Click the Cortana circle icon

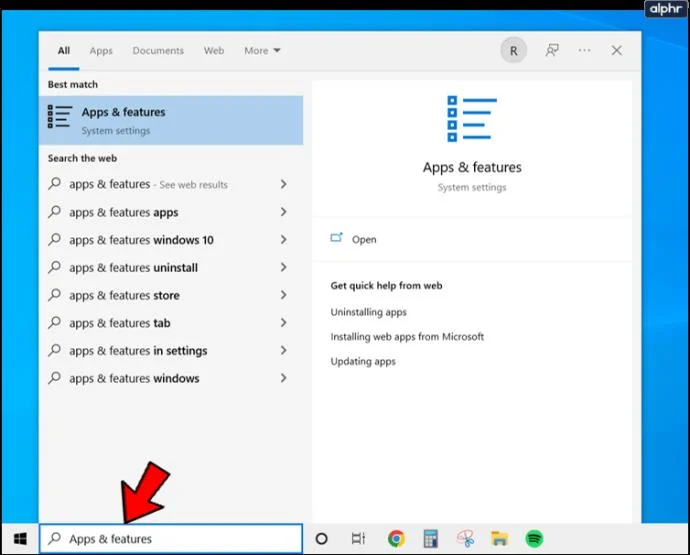coord(322,539)
